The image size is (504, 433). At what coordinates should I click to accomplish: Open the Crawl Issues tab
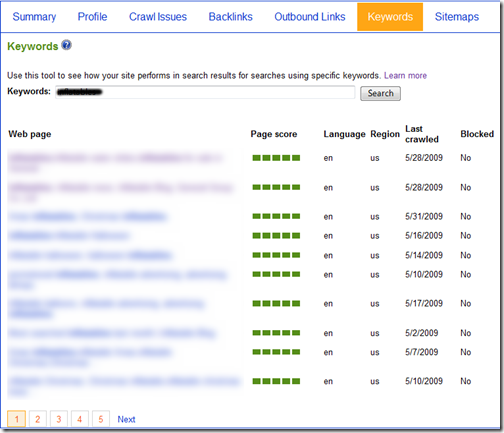click(x=158, y=17)
